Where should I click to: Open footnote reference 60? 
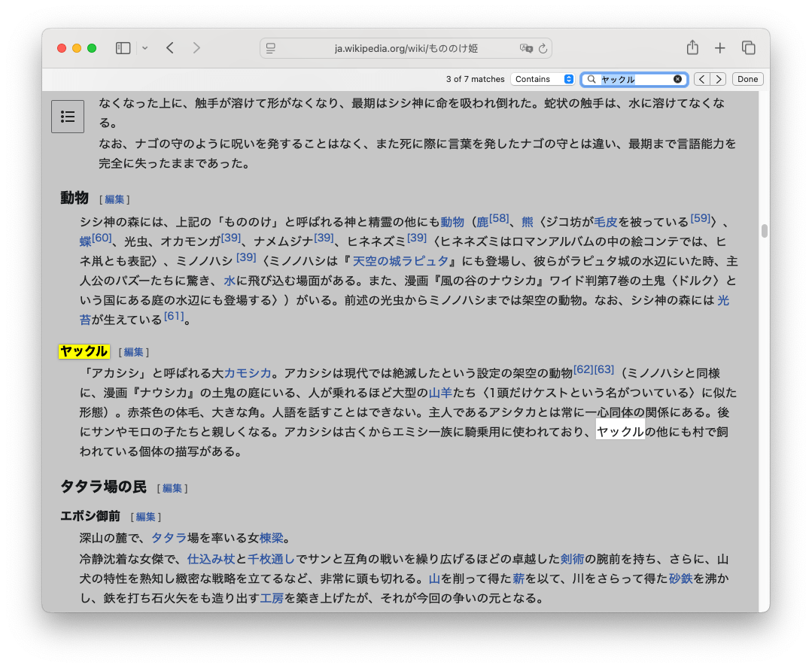tap(102, 238)
